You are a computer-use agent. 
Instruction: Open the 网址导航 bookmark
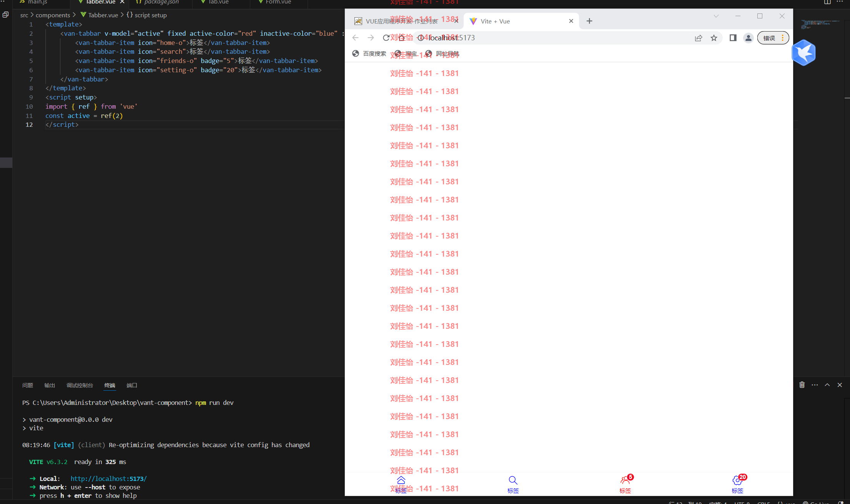[442, 53]
